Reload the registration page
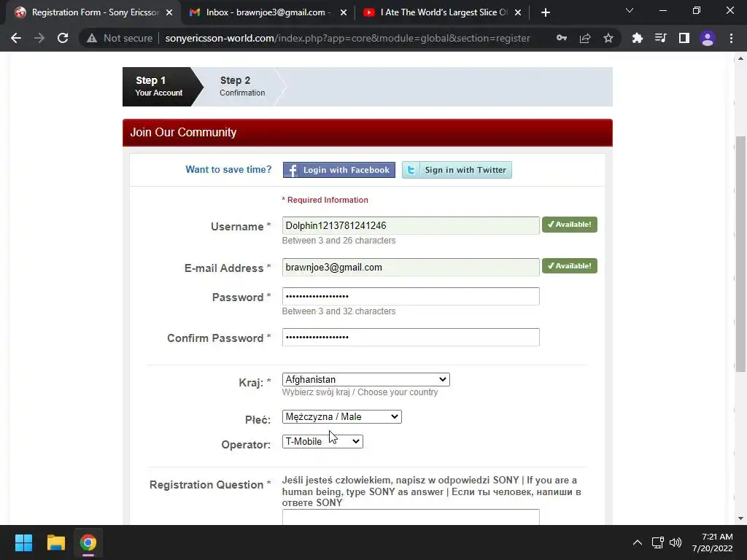The width and height of the screenshot is (747, 560). pos(63,38)
